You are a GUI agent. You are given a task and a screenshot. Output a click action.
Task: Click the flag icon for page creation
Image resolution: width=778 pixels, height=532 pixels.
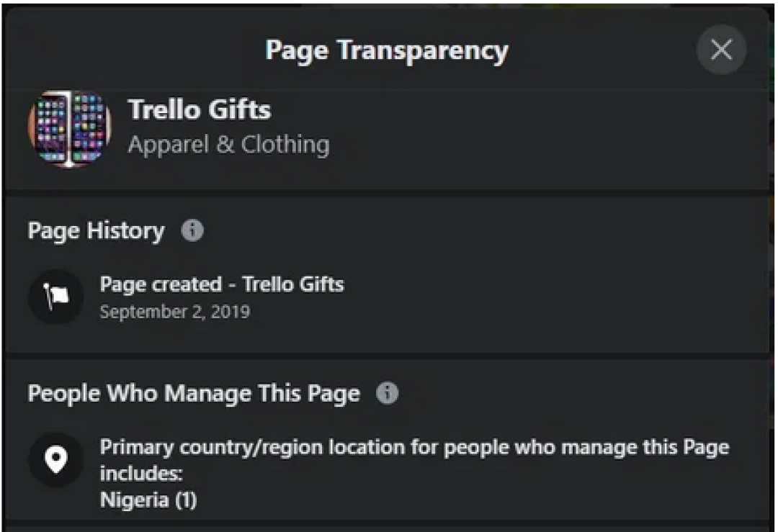(56, 297)
